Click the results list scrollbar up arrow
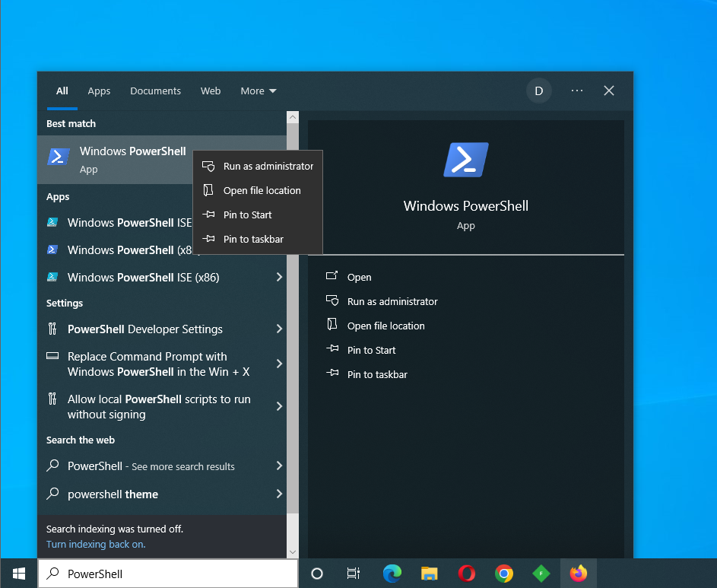Image resolution: width=717 pixels, height=588 pixels. [x=293, y=117]
